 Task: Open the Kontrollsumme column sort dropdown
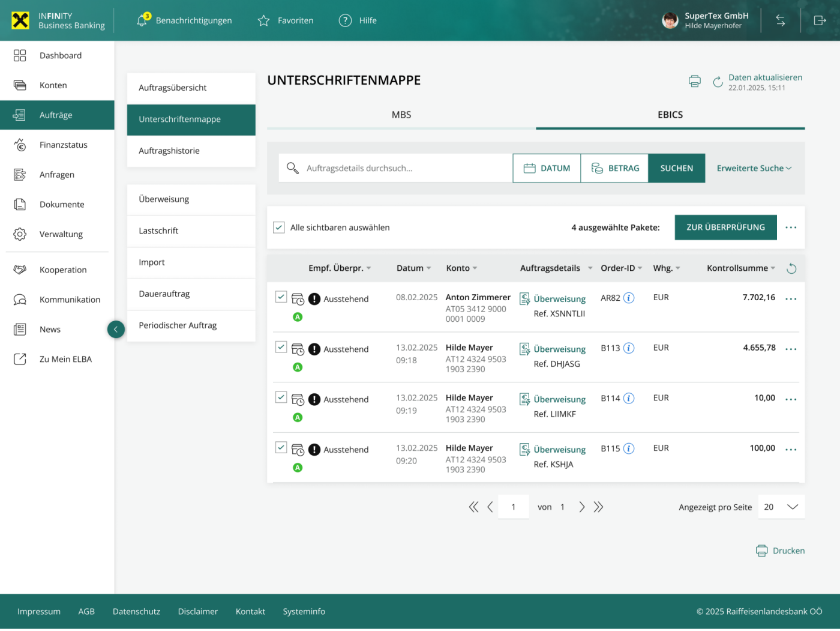pyautogui.click(x=773, y=268)
